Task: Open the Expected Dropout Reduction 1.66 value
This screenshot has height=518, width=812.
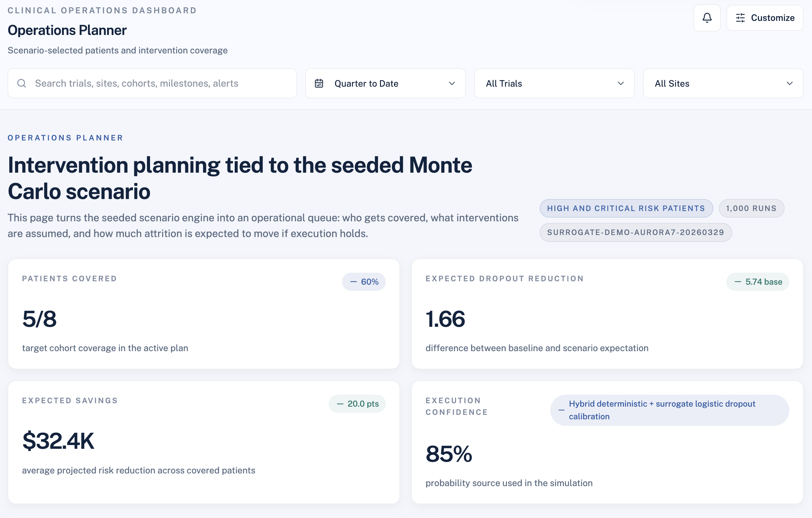Action: (x=445, y=319)
